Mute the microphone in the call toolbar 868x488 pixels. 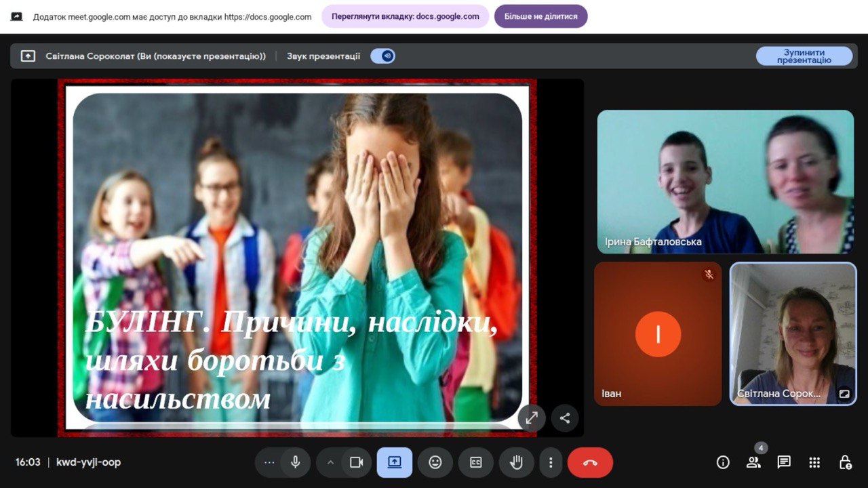coord(295,462)
